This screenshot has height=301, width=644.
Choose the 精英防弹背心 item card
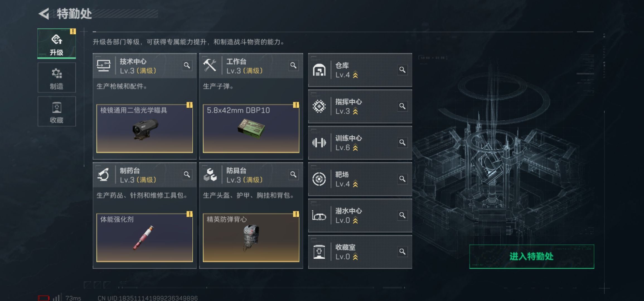(251, 238)
